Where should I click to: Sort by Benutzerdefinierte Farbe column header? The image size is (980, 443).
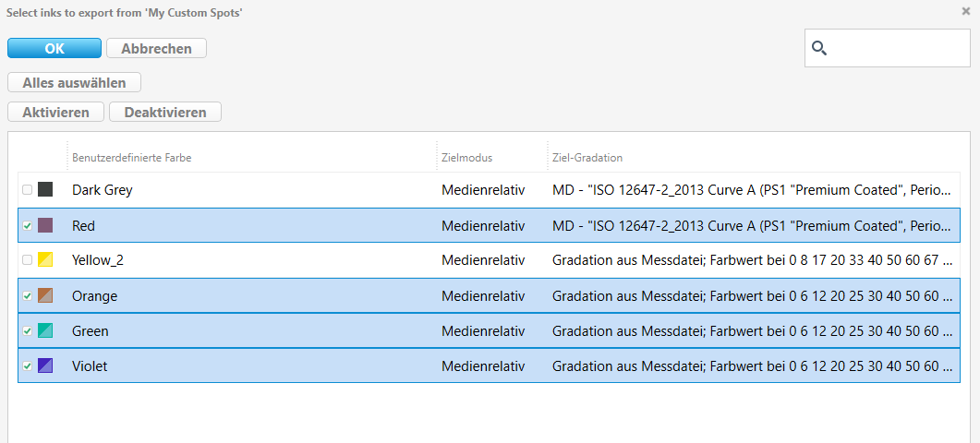tap(132, 158)
